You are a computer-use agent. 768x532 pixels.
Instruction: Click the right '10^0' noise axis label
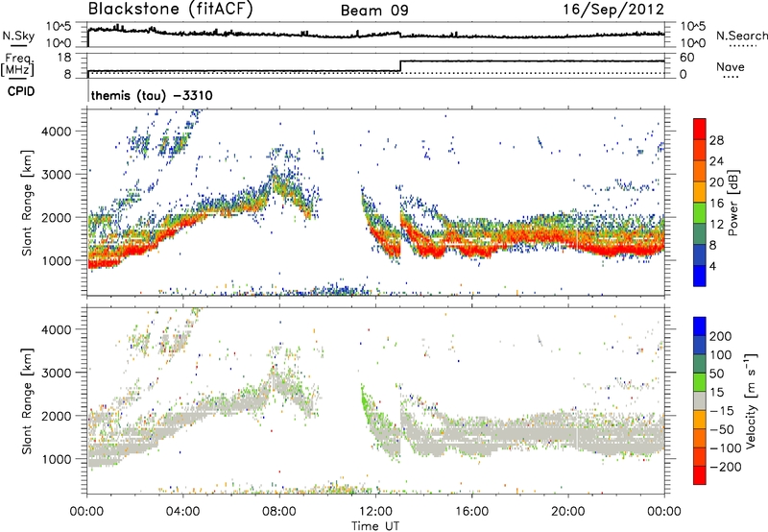click(x=692, y=43)
